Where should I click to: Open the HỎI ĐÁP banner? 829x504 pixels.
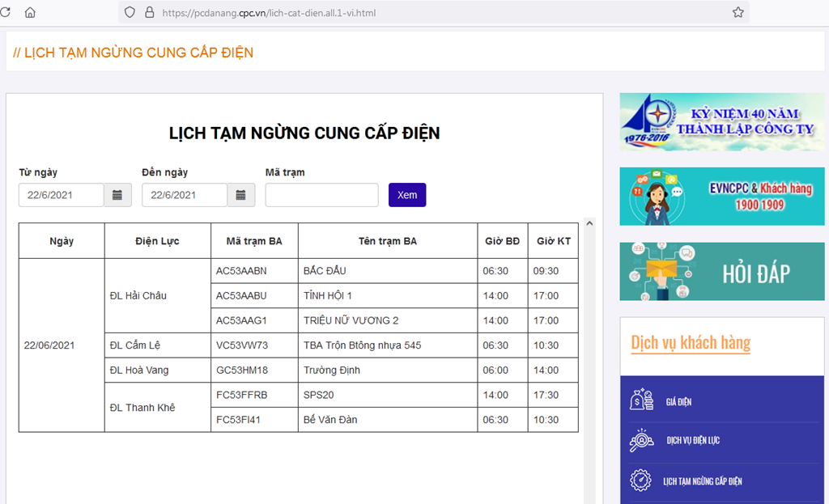(x=721, y=272)
